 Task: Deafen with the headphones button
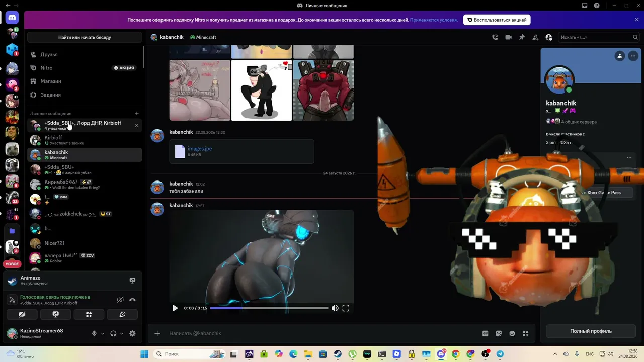point(113,333)
